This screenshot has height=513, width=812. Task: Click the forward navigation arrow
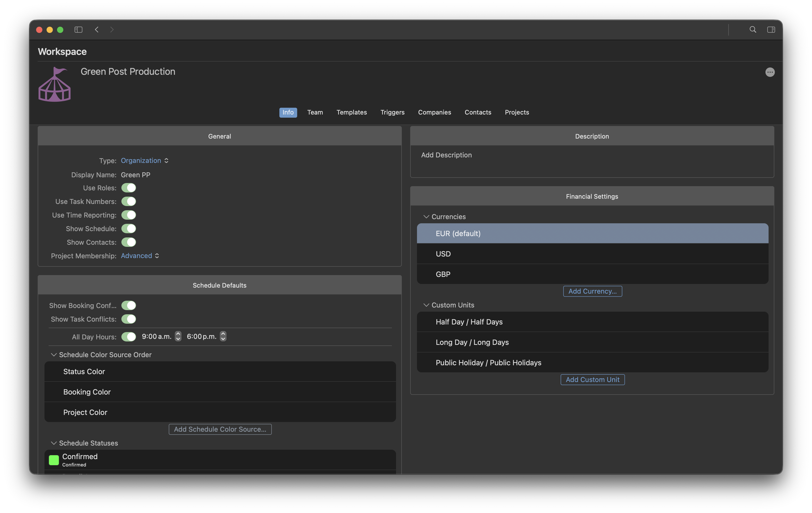point(112,30)
